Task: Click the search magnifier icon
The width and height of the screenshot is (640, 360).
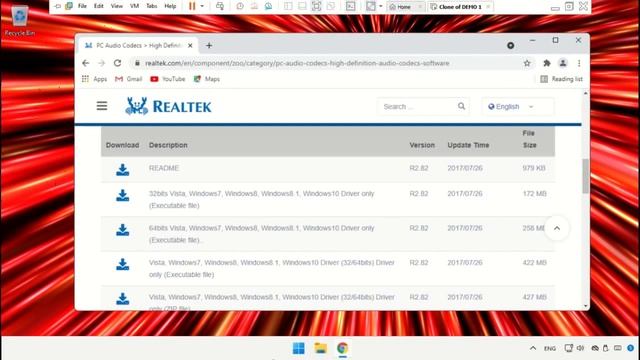Action: [x=461, y=106]
